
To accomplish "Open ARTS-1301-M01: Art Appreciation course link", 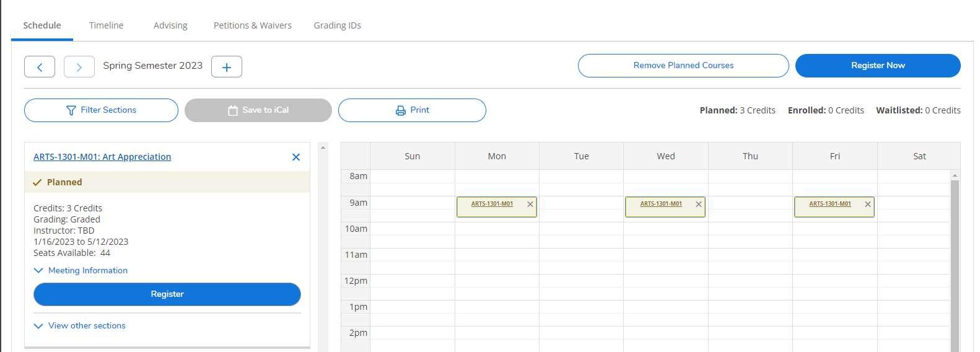I will pyautogui.click(x=102, y=157).
